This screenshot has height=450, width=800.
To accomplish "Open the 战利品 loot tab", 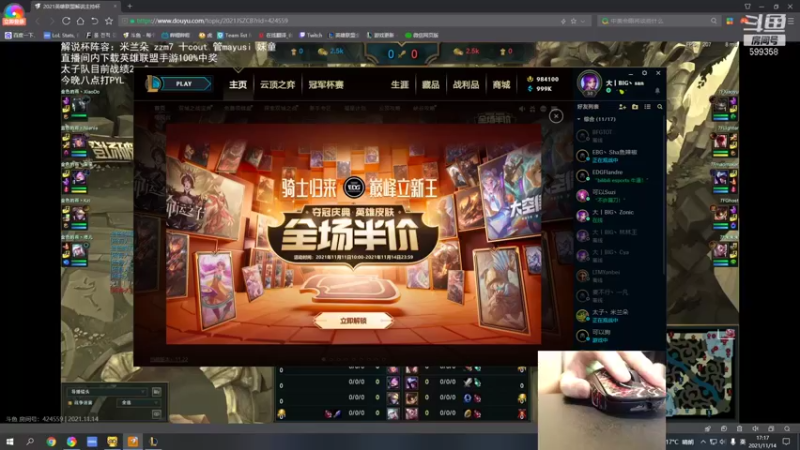I will click(x=466, y=85).
